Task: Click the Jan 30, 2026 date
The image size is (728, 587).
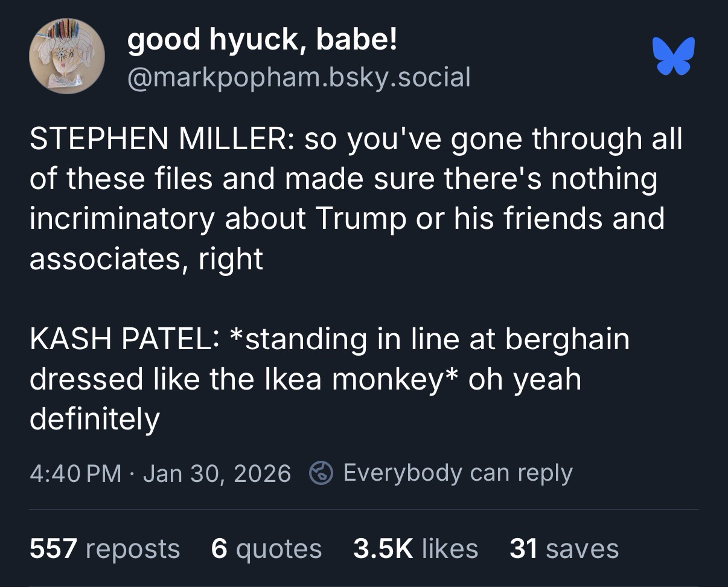Action: coord(217,473)
